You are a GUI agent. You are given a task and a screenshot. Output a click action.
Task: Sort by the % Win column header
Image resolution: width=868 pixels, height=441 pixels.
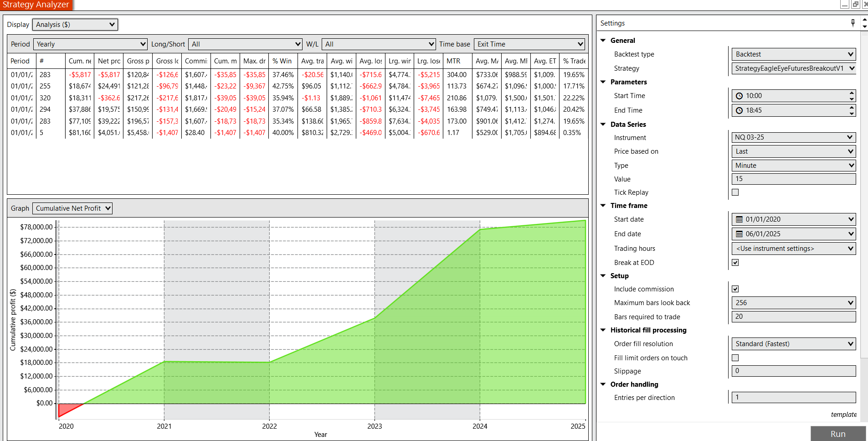(282, 61)
